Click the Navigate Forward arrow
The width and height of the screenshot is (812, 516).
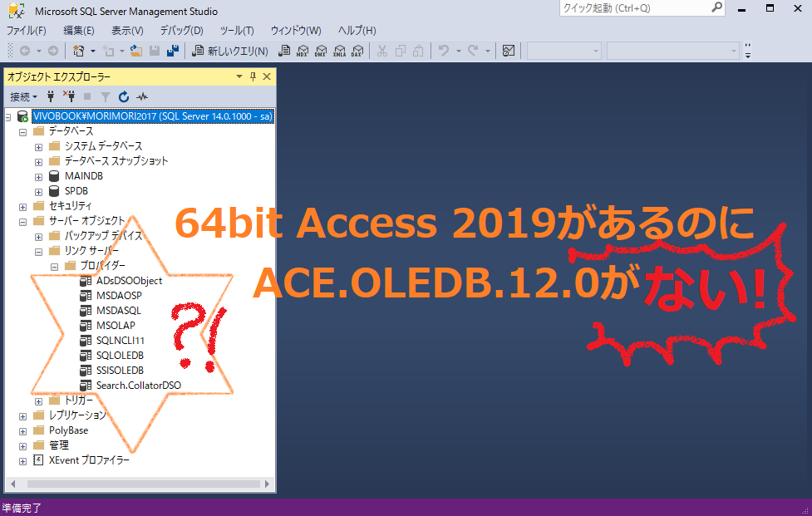point(53,51)
